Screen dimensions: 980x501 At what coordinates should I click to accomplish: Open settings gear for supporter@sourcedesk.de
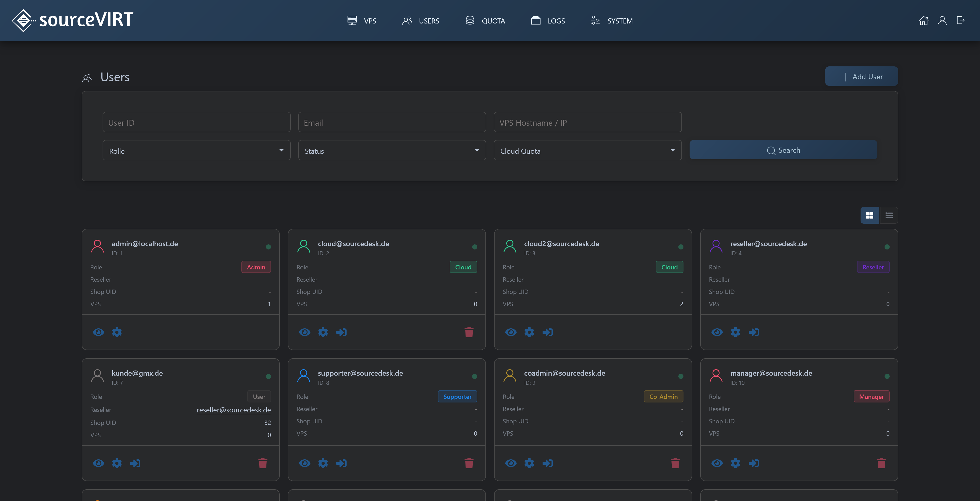click(x=323, y=463)
